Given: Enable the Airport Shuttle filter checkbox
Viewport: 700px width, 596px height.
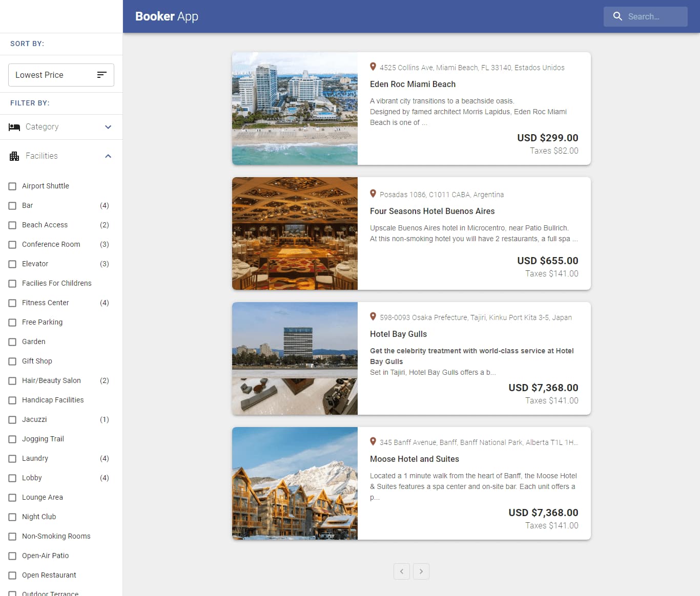Looking at the screenshot, I should tap(12, 186).
